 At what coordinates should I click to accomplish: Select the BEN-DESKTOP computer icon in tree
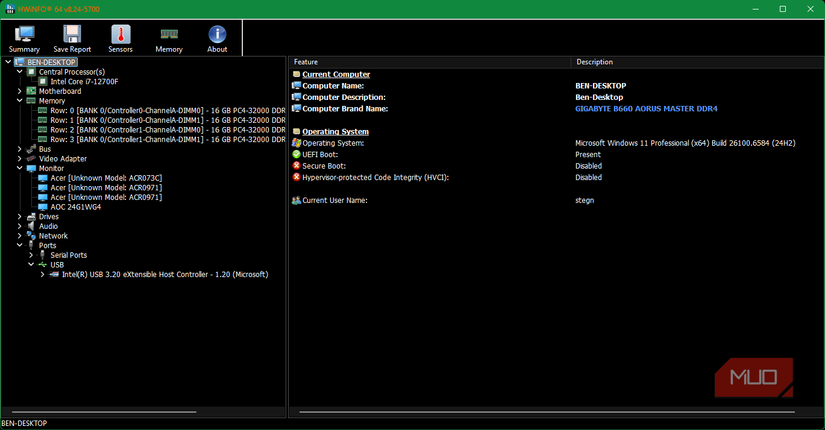pos(19,62)
